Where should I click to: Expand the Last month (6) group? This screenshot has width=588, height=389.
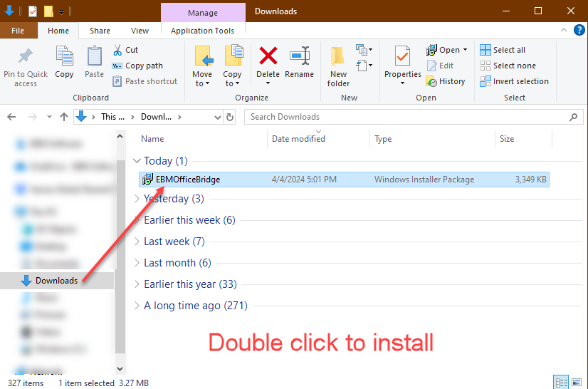(137, 263)
